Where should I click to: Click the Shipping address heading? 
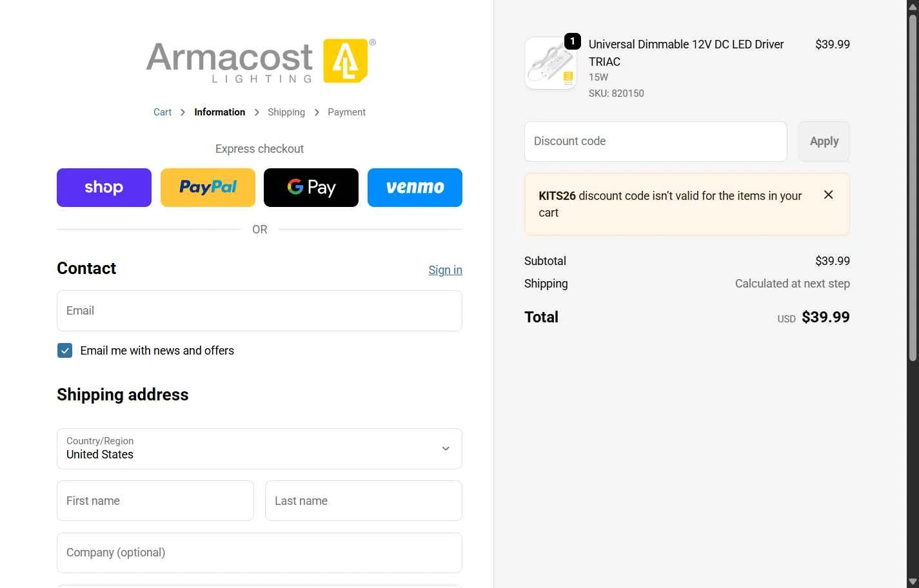[123, 395]
